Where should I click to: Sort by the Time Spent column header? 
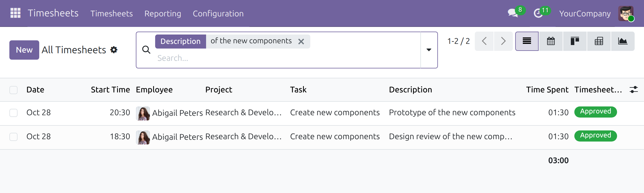547,90
